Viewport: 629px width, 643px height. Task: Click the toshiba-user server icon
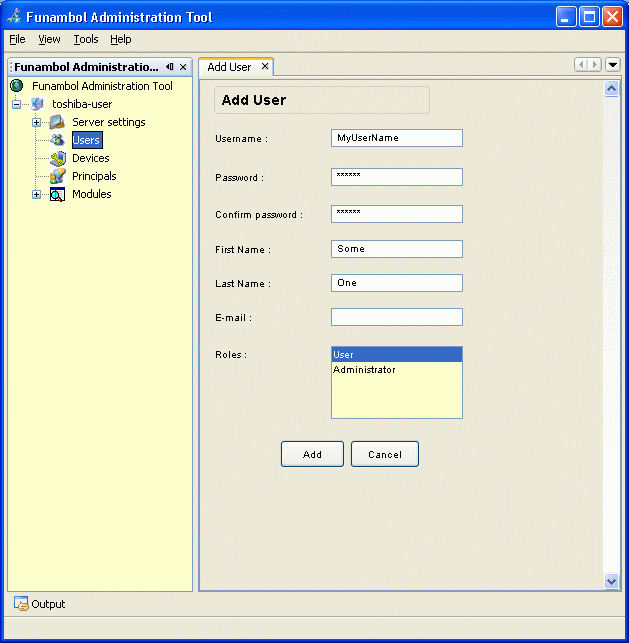pos(37,104)
